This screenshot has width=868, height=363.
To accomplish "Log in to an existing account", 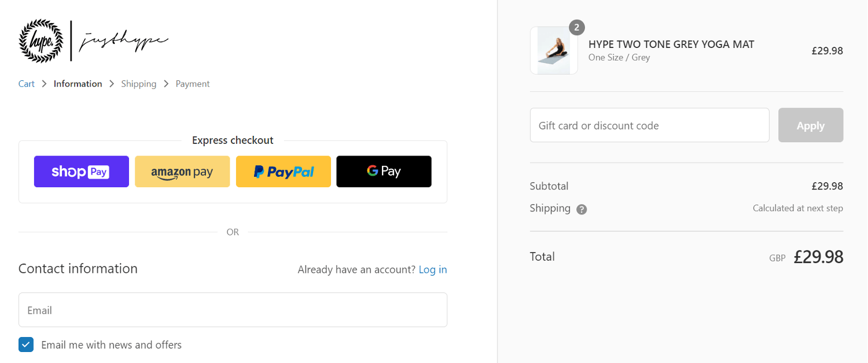I will (x=432, y=269).
